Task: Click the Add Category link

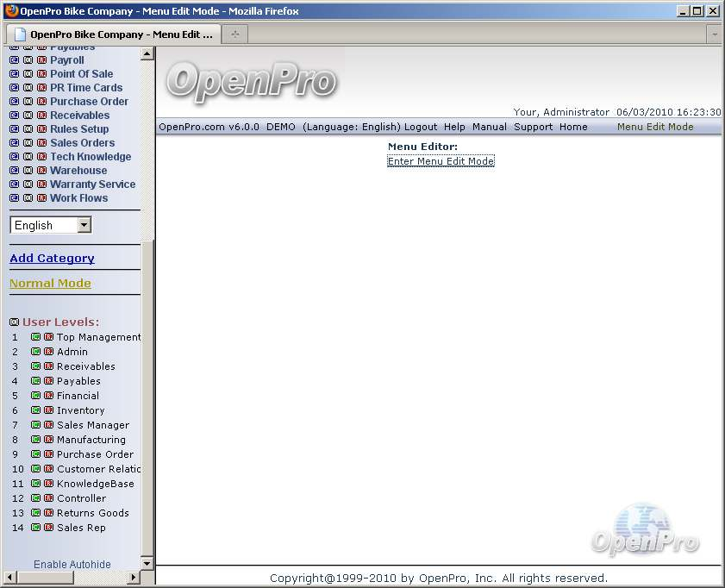Action: 52,258
